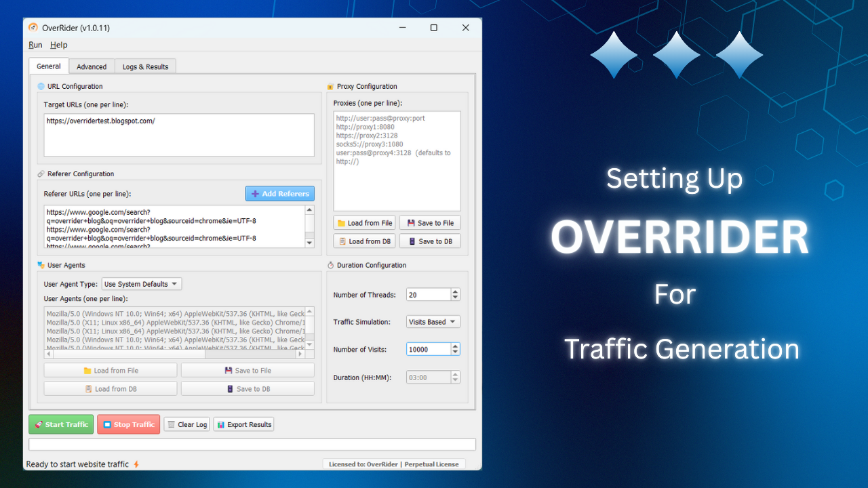
Task: Click the folder icon in Load from File
Action: pos(342,222)
